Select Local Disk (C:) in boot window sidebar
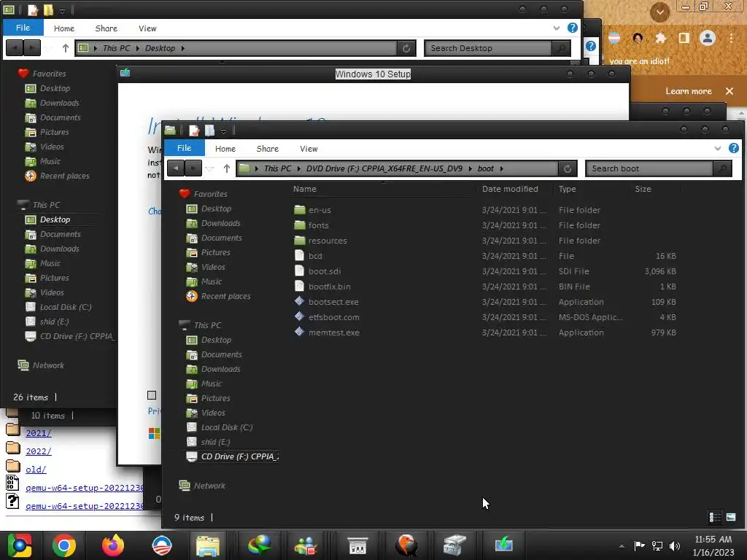The width and height of the screenshot is (747, 560). tap(227, 427)
